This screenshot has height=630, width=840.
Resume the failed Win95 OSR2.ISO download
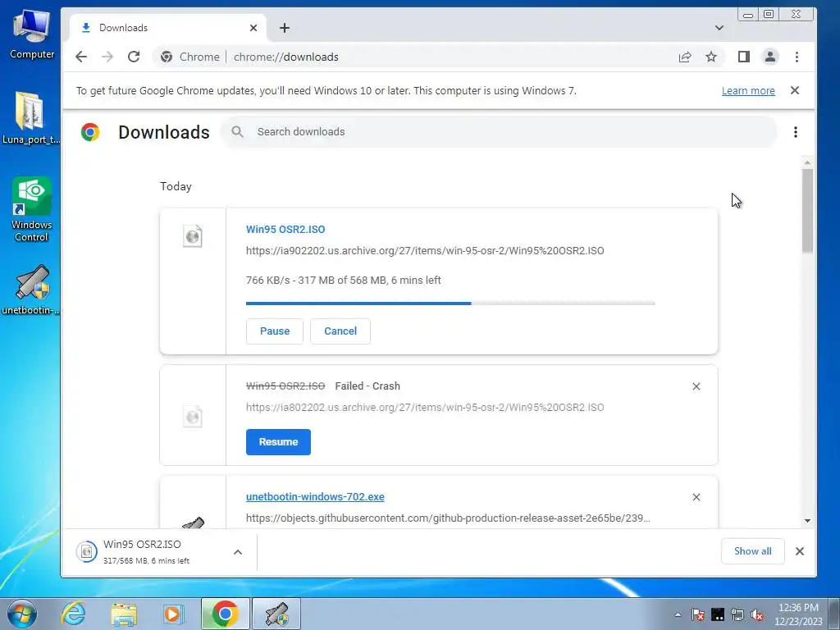(278, 442)
